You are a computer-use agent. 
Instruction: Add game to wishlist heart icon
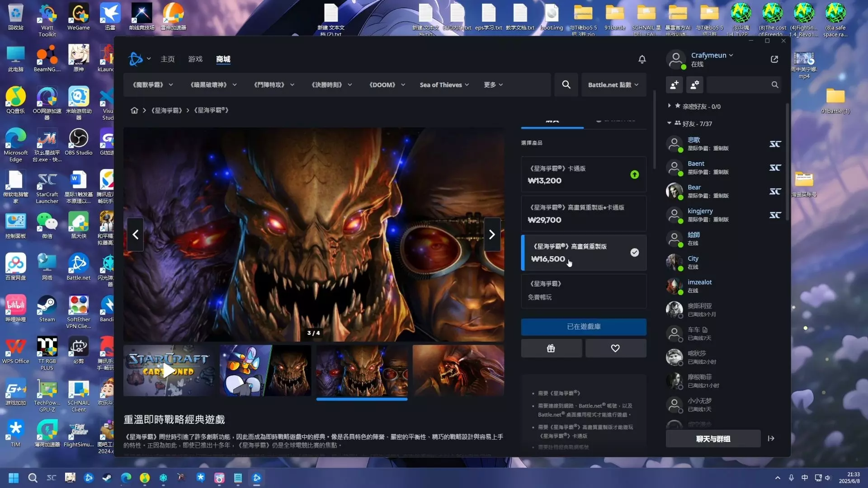click(615, 348)
